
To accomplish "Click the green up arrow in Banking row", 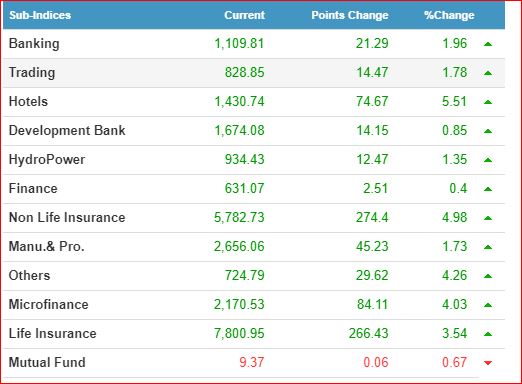I will point(488,44).
